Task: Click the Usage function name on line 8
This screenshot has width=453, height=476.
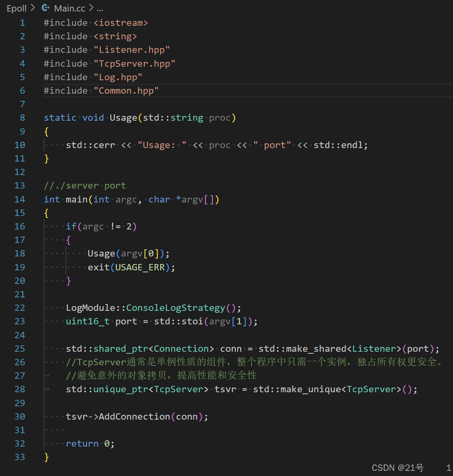Action: 123,118
